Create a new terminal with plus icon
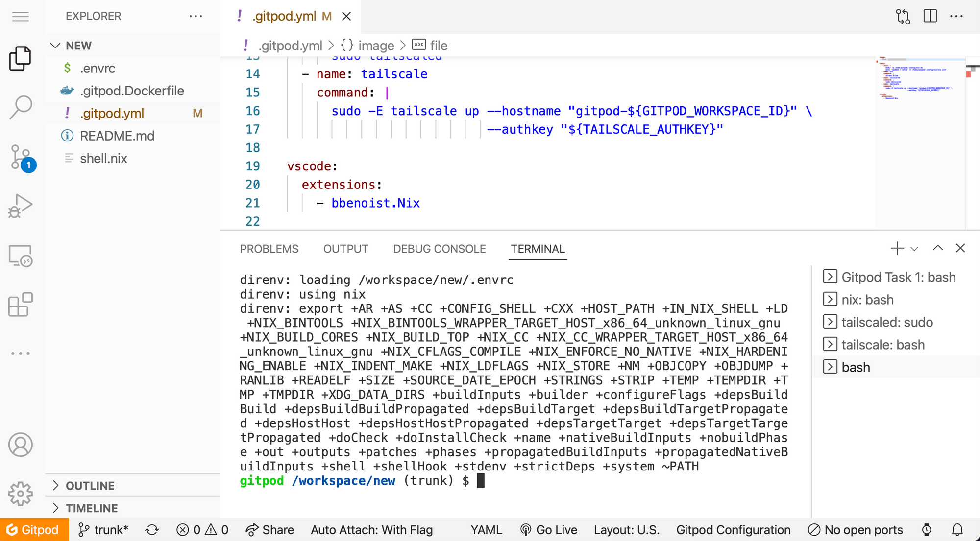980x541 pixels. click(x=897, y=248)
